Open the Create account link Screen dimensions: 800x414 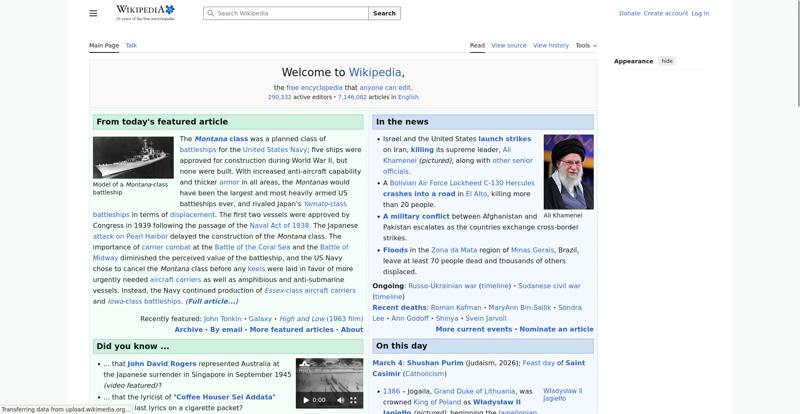(x=665, y=13)
